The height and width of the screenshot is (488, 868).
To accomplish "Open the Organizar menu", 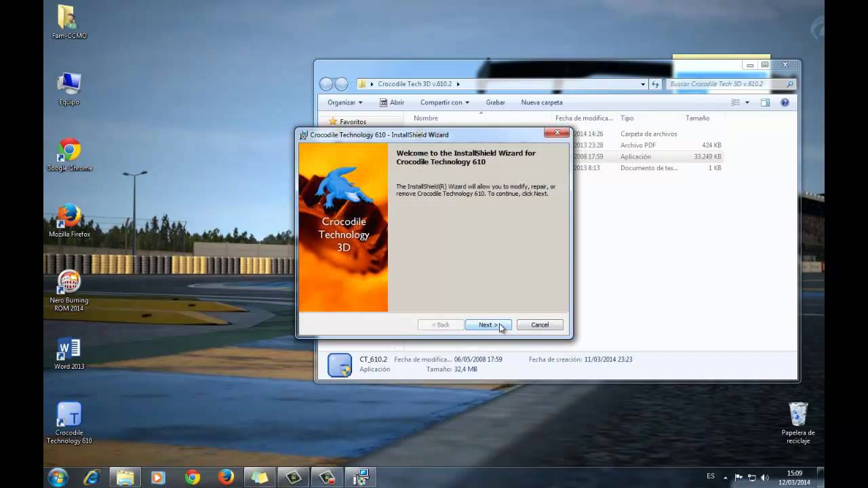I will coord(344,102).
